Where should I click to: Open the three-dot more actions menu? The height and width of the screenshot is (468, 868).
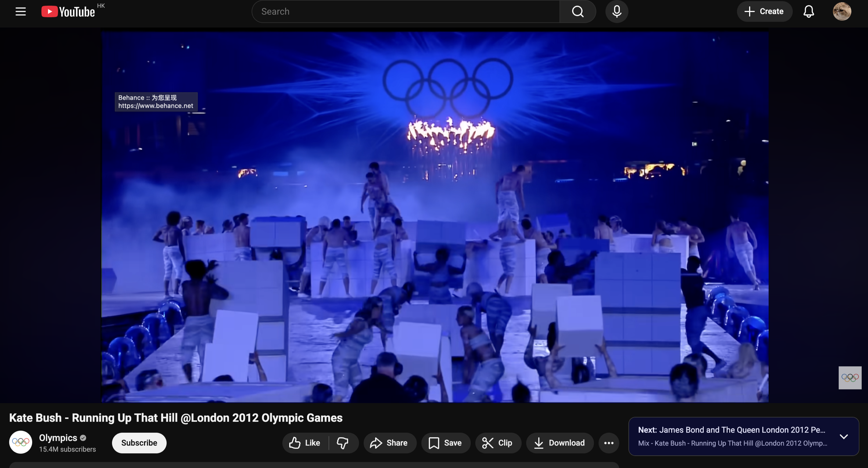pyautogui.click(x=609, y=443)
